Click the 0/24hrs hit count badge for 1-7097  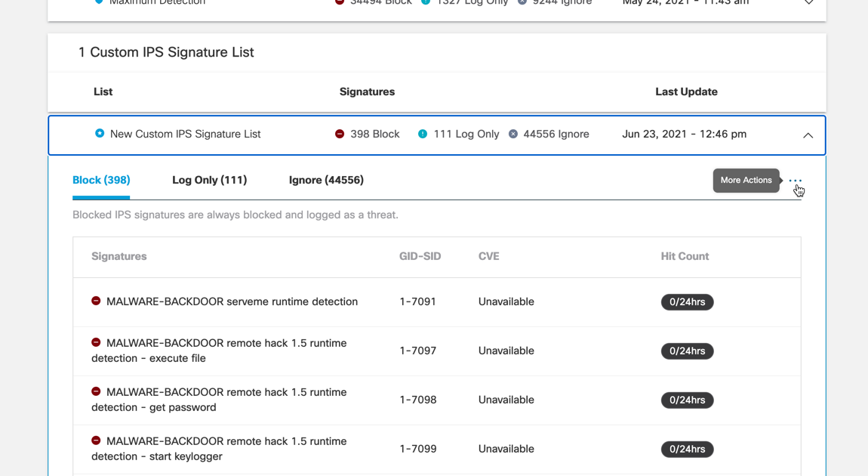pos(687,351)
